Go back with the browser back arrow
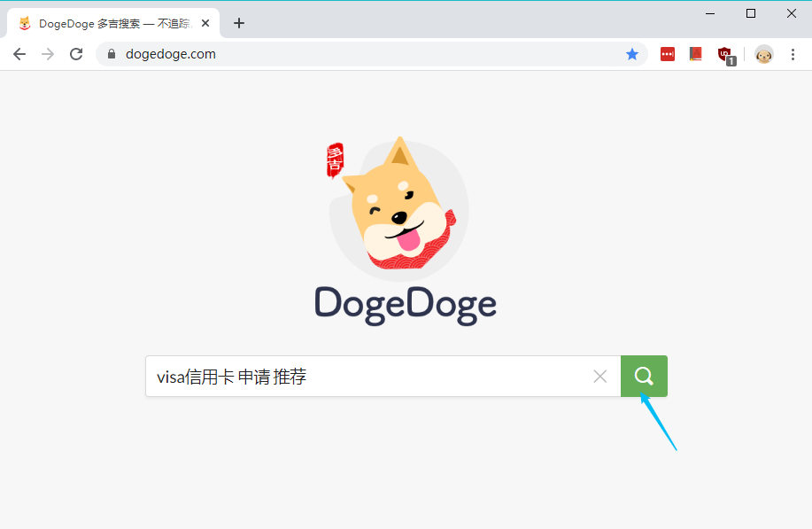The height and width of the screenshot is (529, 812). point(19,54)
